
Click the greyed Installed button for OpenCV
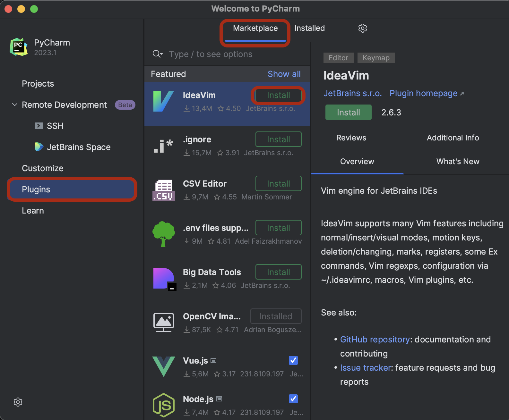pyautogui.click(x=276, y=316)
